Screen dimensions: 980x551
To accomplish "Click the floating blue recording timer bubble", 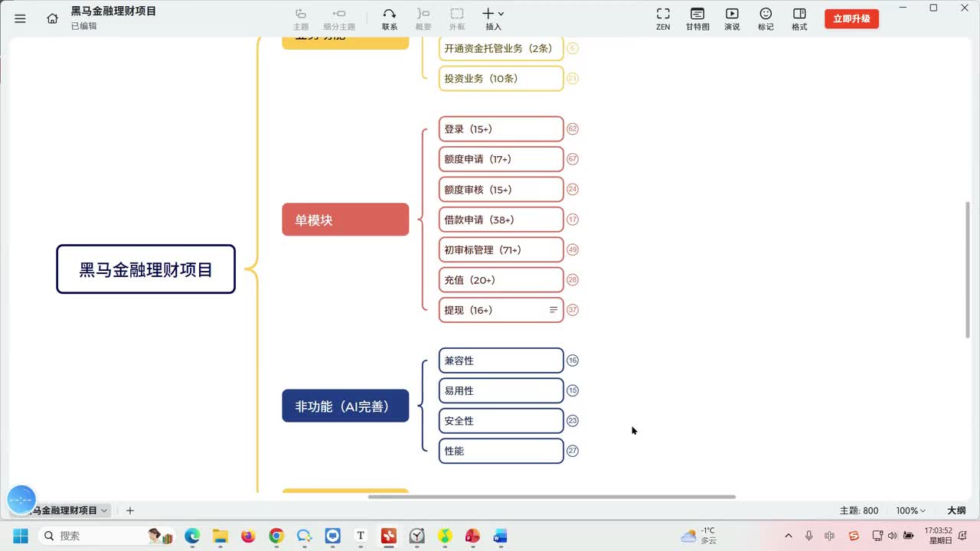I will tap(21, 499).
